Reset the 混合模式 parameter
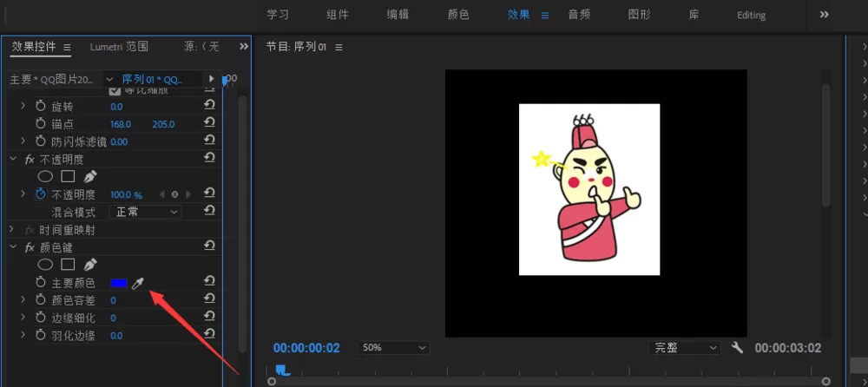The height and width of the screenshot is (387, 868). pos(209,210)
